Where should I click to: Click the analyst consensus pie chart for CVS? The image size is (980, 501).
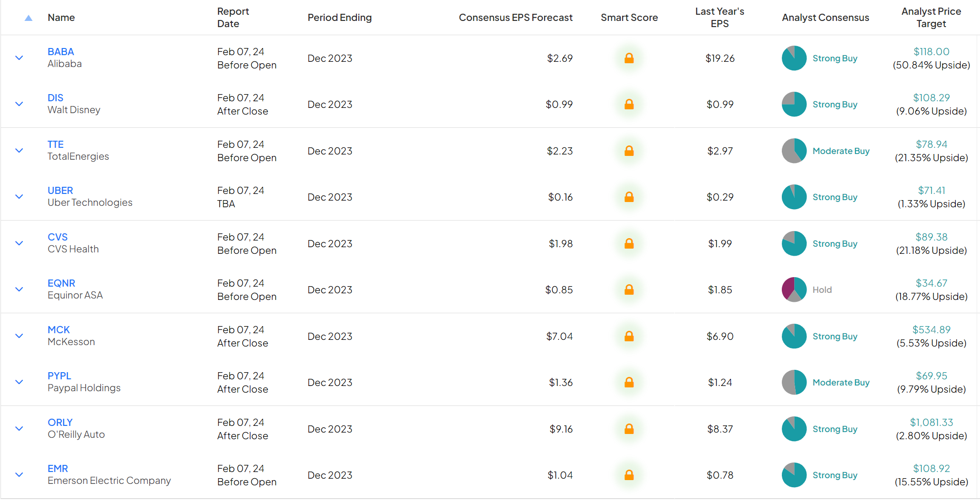794,243
